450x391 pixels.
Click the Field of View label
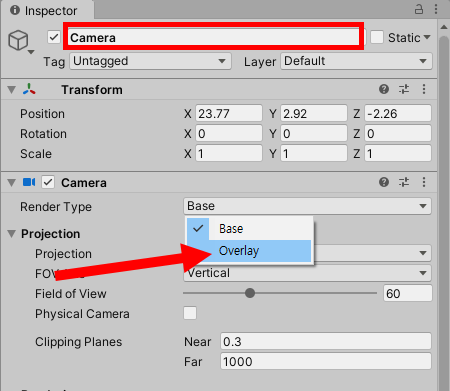[x=71, y=294]
